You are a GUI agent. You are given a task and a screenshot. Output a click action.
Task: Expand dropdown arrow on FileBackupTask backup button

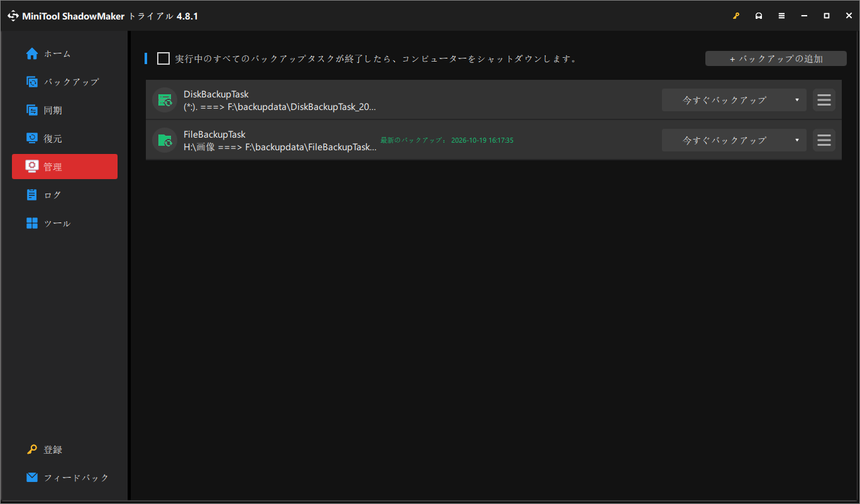pos(797,140)
